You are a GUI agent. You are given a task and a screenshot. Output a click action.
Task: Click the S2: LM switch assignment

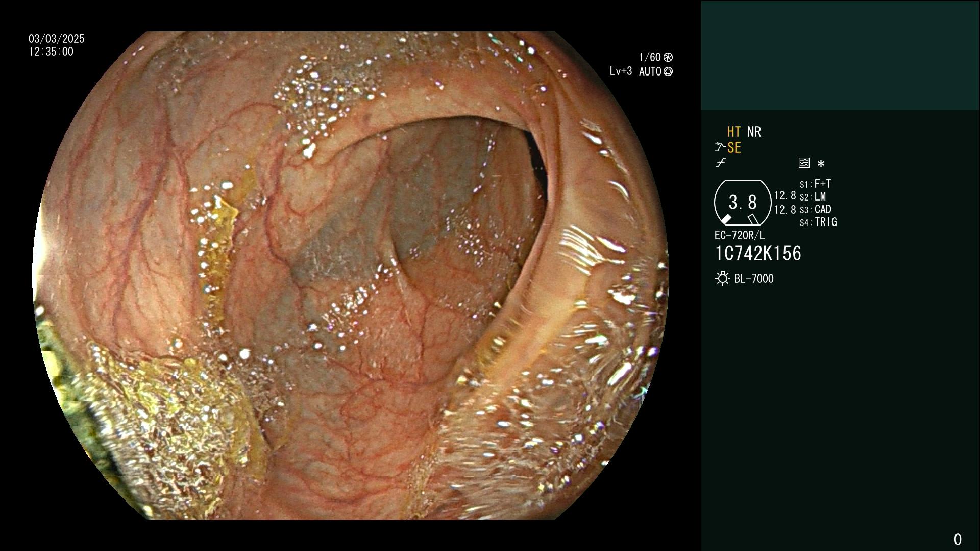point(813,196)
